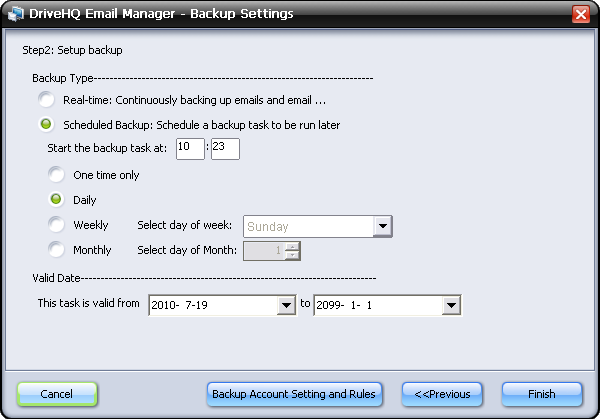Select the Real-time backup option
This screenshot has width=600, height=419.
[46, 100]
